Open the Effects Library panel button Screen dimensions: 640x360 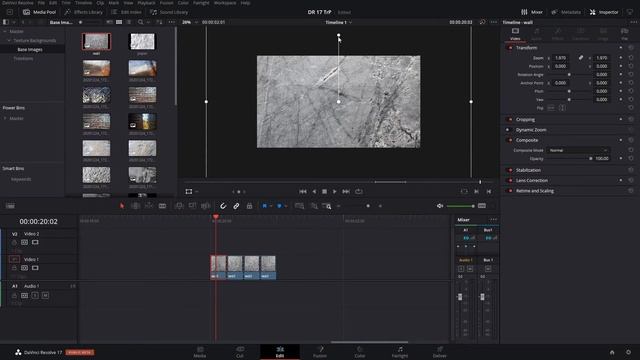[x=84, y=12]
